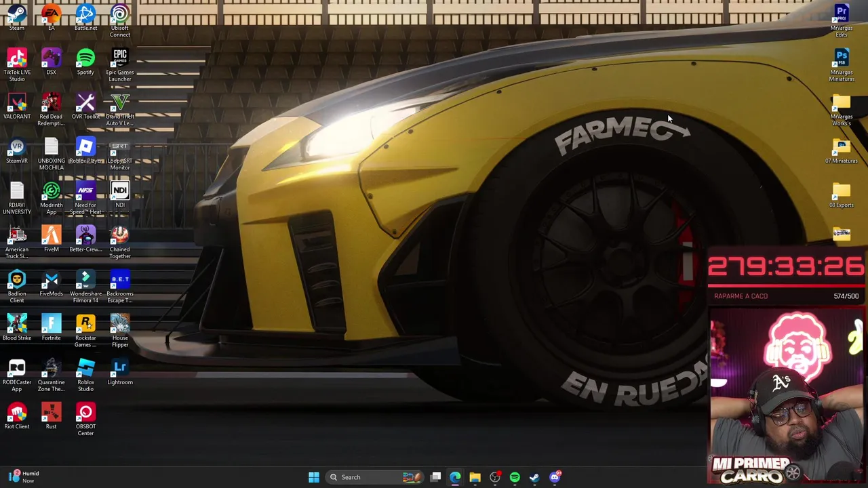Select the Grand Theft Auto V icon

pyautogui.click(x=120, y=109)
